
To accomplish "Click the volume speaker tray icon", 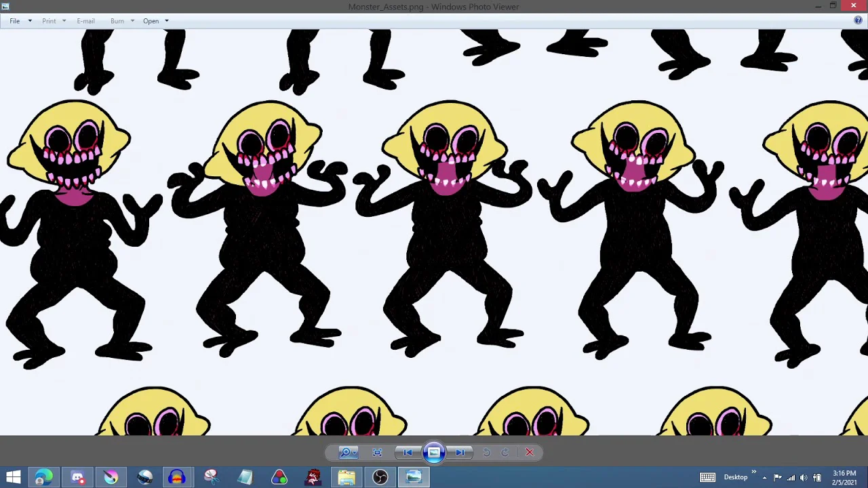I will [804, 478].
